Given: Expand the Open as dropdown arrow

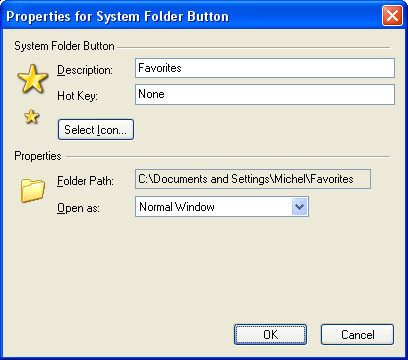Looking at the screenshot, I should (299, 207).
